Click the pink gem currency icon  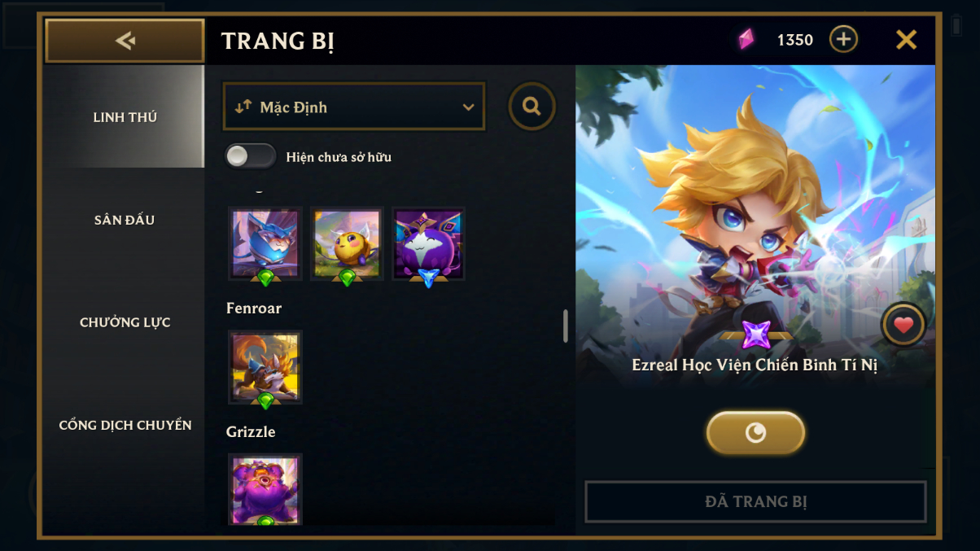click(746, 39)
